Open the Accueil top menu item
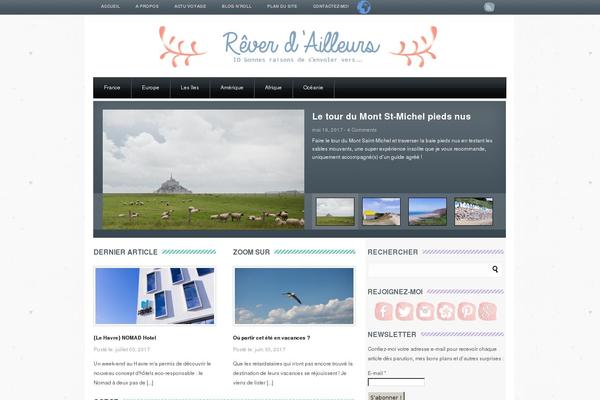This screenshot has width=600, height=400. coord(110,7)
